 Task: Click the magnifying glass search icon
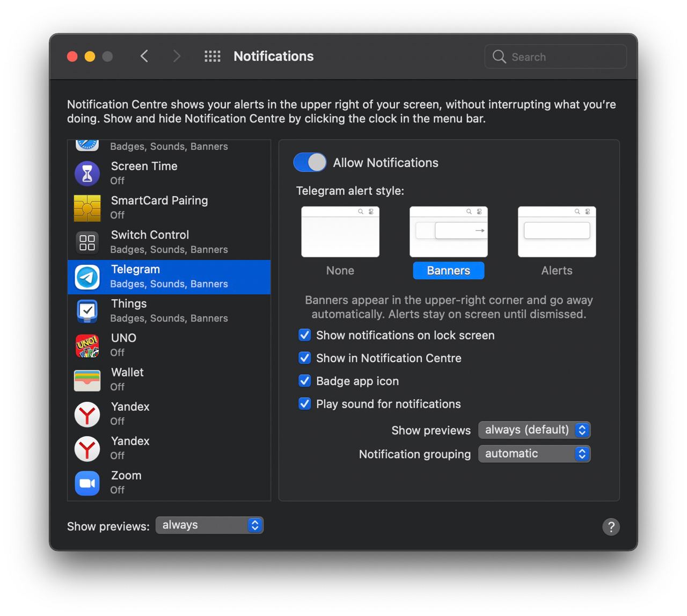(499, 56)
